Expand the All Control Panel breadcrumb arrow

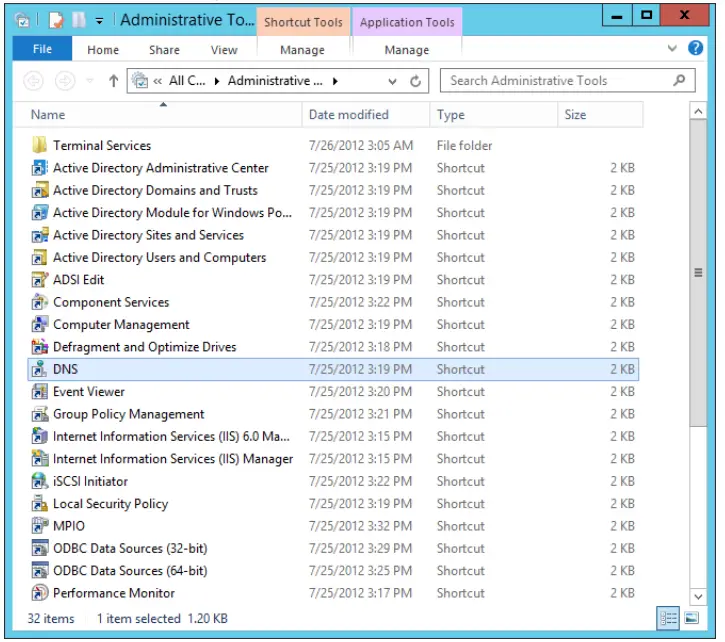click(x=217, y=81)
